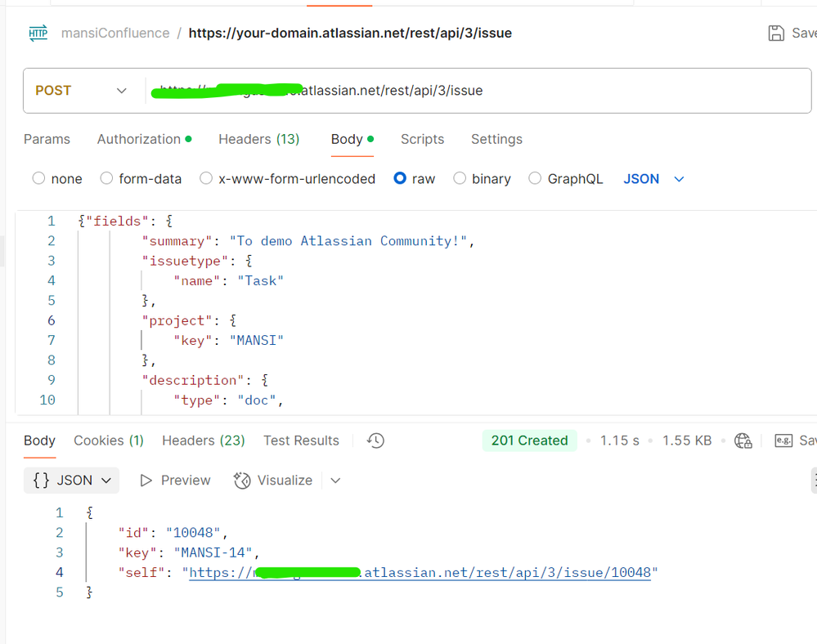Click the save example e.g. icon
The image size is (817, 644).
point(783,441)
